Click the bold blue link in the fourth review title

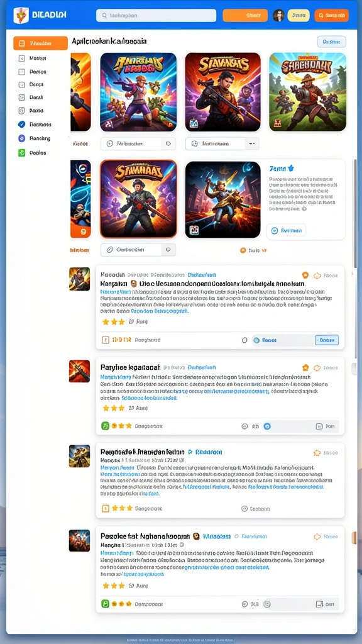point(217,536)
